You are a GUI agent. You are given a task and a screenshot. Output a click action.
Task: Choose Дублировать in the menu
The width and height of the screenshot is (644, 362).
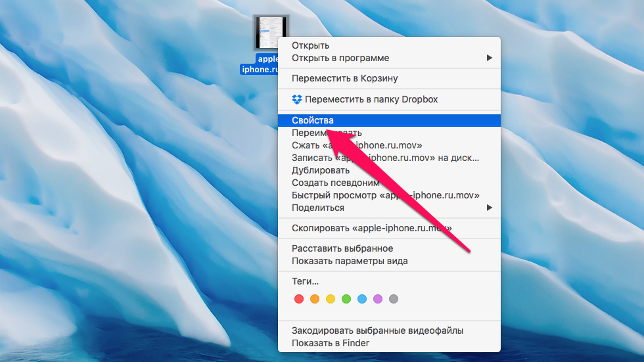pyautogui.click(x=389, y=170)
